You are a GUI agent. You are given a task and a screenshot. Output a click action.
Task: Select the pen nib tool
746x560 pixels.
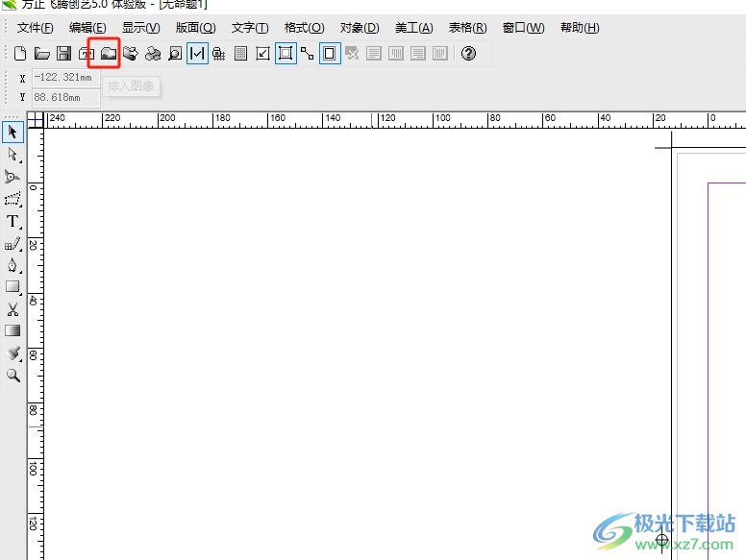coord(12,265)
